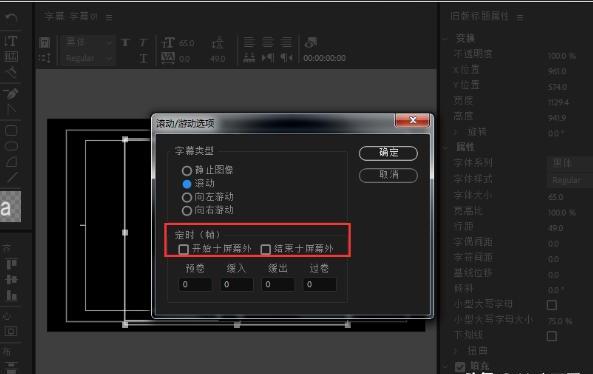Open Roll/Crawl Options icon in title toolbar

pyautogui.click(x=45, y=58)
